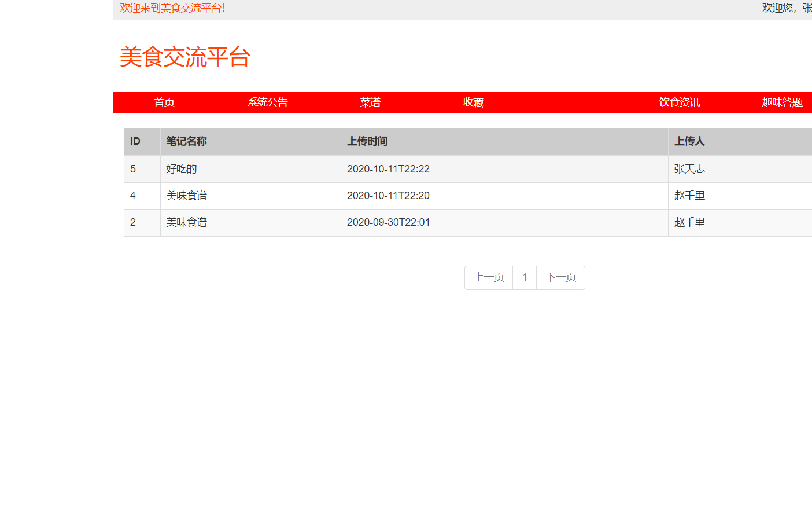Click the 下一页 pagination button
The width and height of the screenshot is (812, 507).
[x=561, y=278]
